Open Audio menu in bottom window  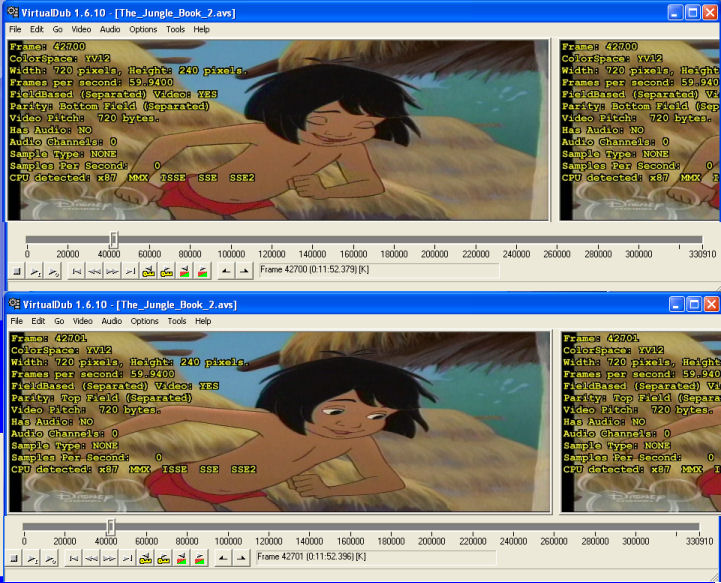(x=111, y=321)
